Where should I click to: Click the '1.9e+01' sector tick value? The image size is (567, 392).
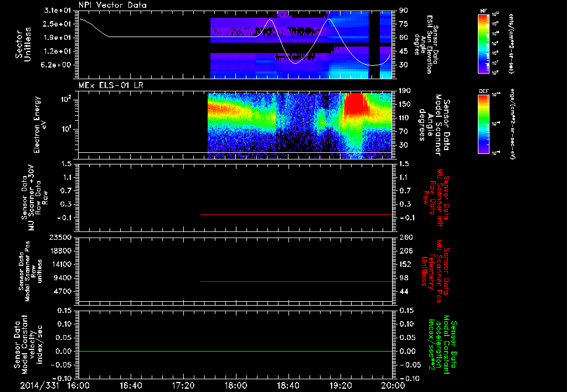click(x=58, y=38)
